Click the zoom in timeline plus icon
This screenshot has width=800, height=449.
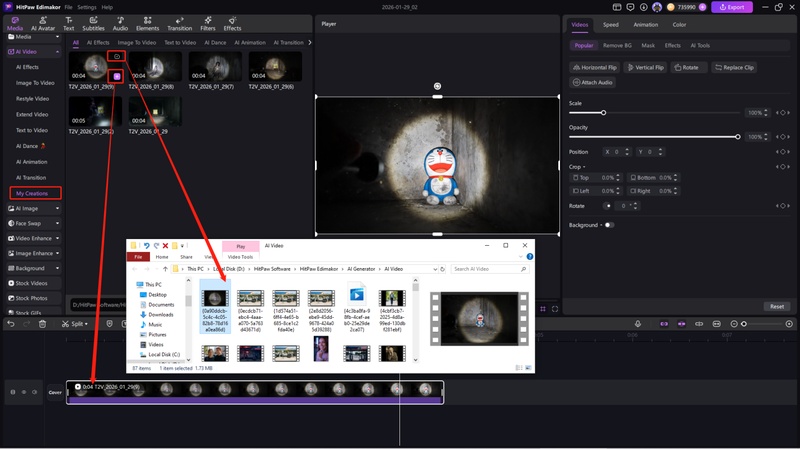click(x=789, y=324)
